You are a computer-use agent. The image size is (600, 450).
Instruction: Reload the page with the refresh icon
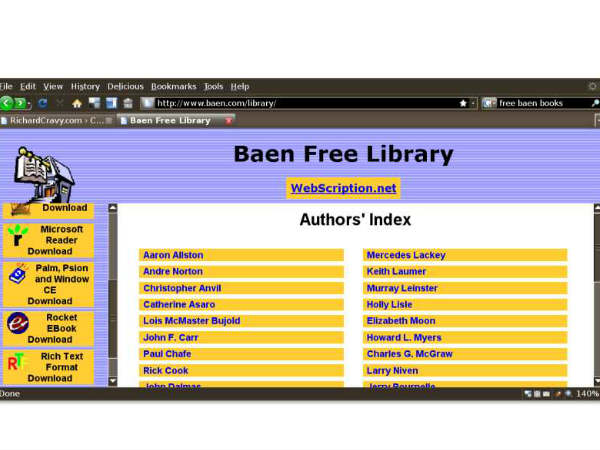[x=43, y=103]
